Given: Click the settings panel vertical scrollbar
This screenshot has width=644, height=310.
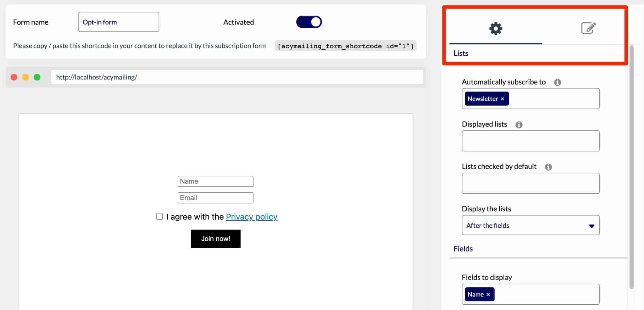Looking at the screenshot, I should click(x=631, y=167).
